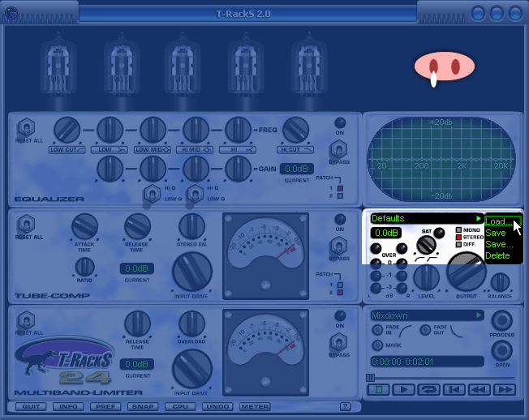Flip the Multiband-Limiter Reset All switch

[26, 320]
